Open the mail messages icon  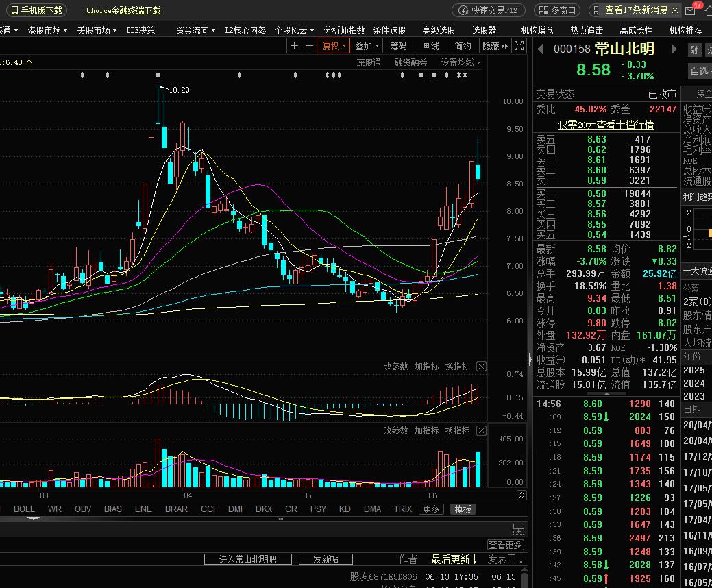pos(691,10)
